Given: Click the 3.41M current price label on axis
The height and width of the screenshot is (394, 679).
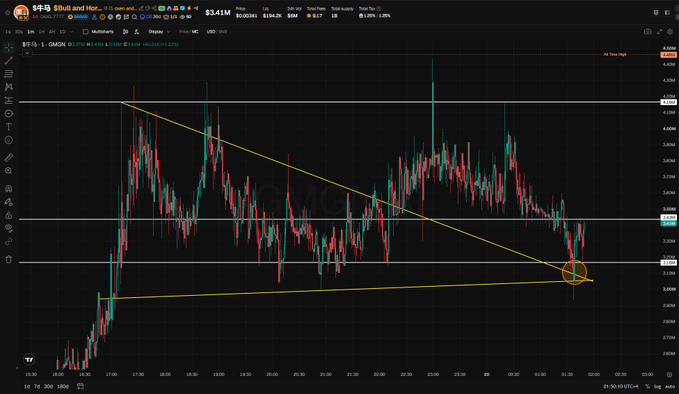Looking at the screenshot, I should (x=669, y=223).
